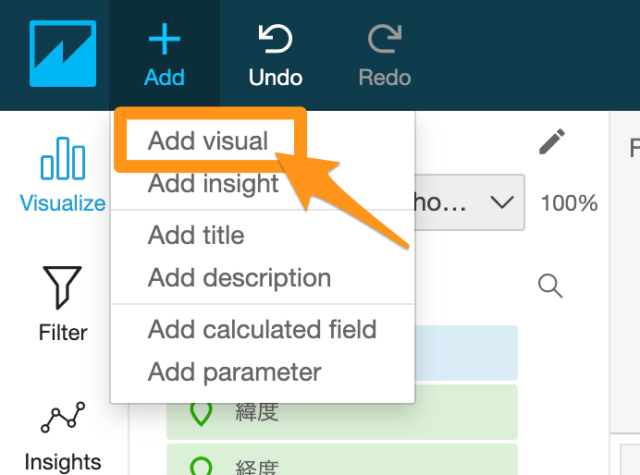Viewport: 640px width, 475px height.
Task: Select the 経度 longitude field
Action: point(342,459)
